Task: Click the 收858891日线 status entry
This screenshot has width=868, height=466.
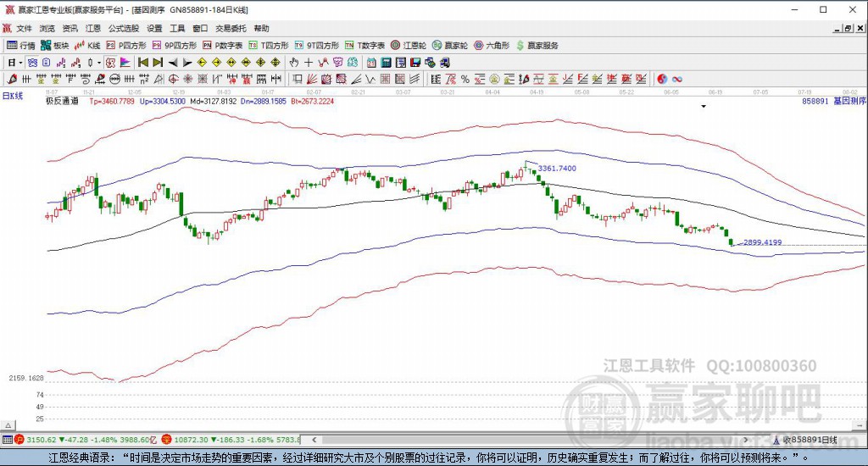Action: (x=806, y=440)
